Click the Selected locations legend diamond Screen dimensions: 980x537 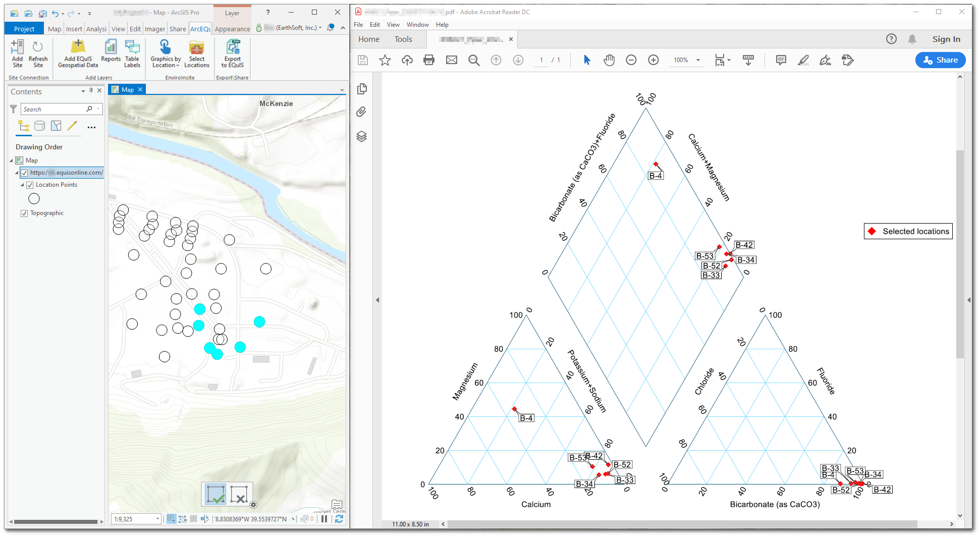(x=871, y=231)
